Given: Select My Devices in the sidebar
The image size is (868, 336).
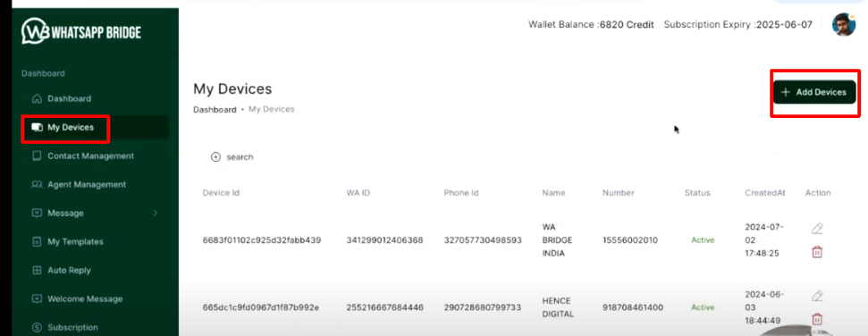Looking at the screenshot, I should (x=71, y=127).
